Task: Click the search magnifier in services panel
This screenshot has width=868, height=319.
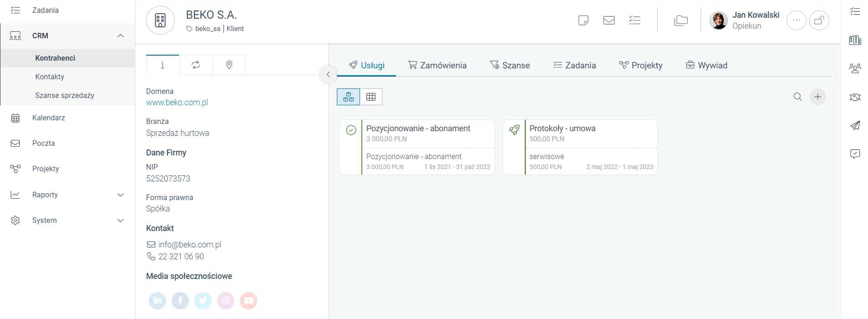Action: click(x=798, y=97)
